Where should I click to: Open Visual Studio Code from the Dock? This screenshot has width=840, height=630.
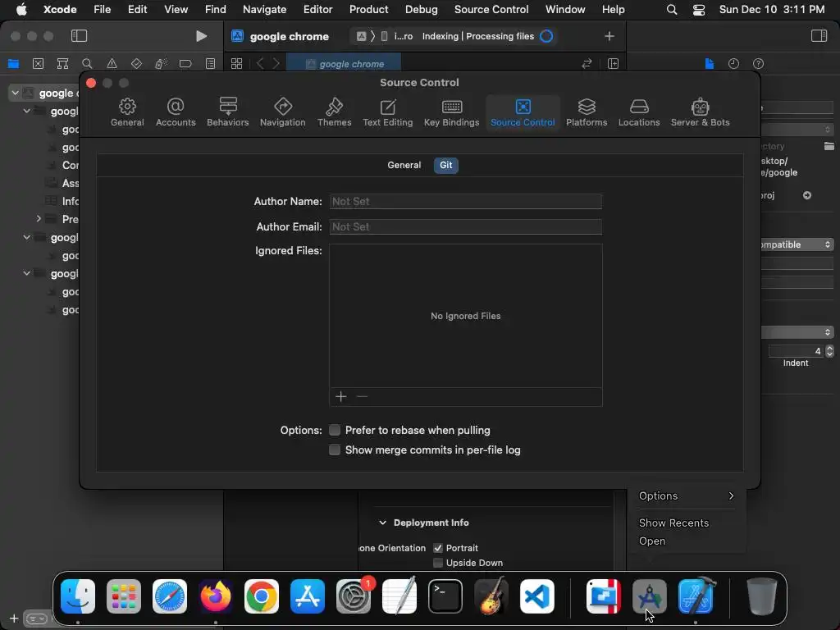pos(536,596)
